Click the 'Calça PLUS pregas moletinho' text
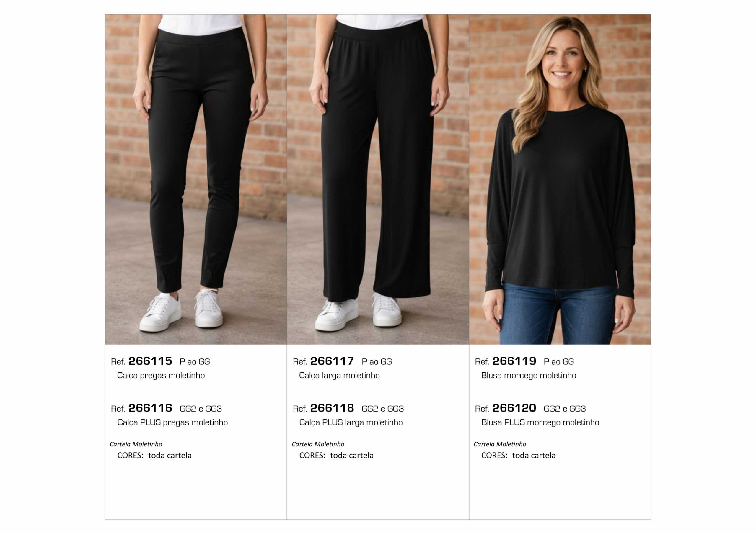Screen dimensions: 756x534 [x=172, y=422]
